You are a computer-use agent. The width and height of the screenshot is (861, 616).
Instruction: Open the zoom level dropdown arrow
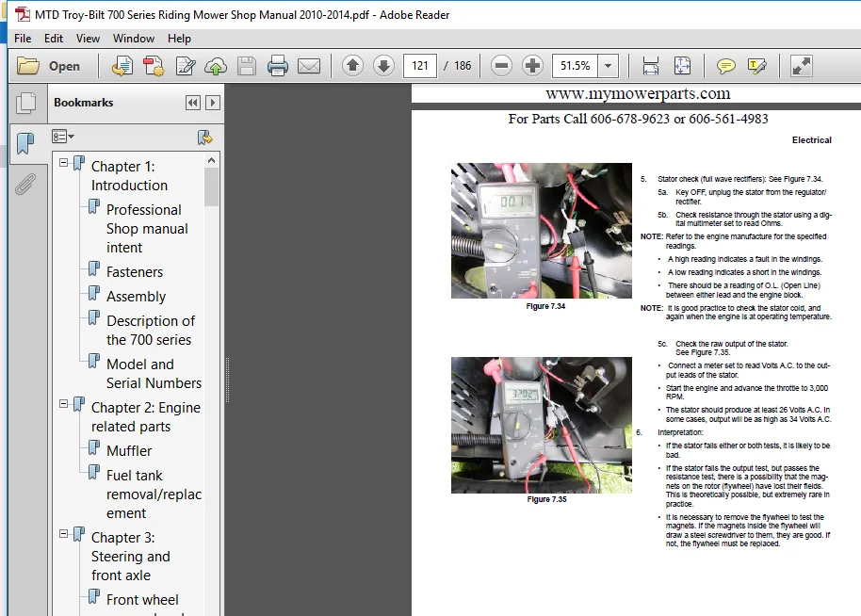(608, 66)
